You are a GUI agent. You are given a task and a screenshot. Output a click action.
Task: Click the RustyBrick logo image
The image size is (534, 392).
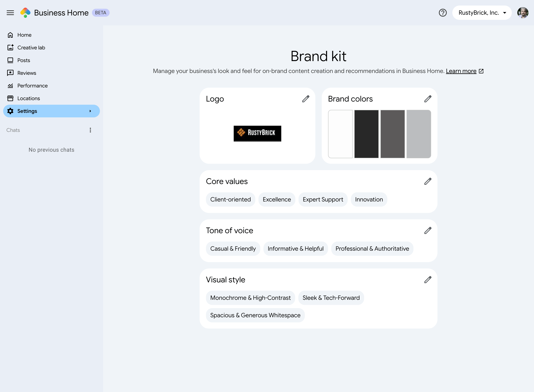[x=257, y=134]
